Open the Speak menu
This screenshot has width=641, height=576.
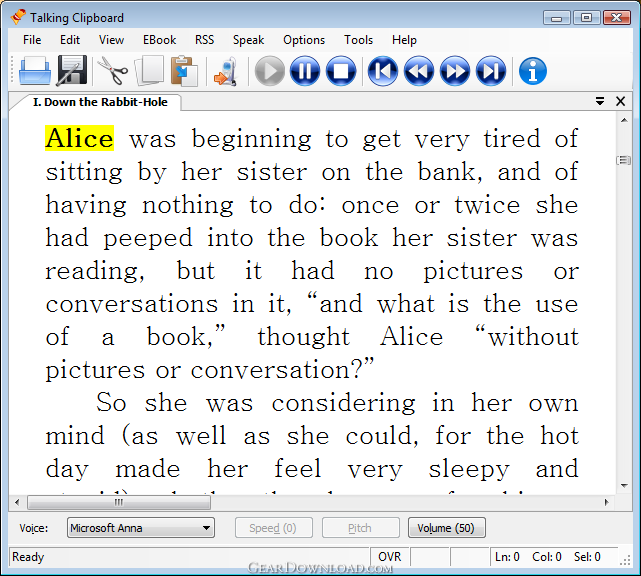[x=248, y=40]
